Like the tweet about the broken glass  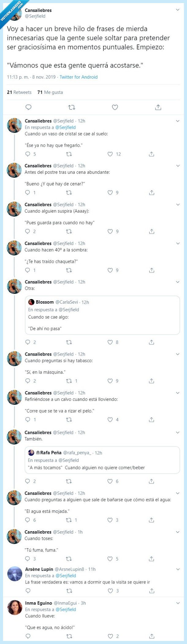coord(109,154)
